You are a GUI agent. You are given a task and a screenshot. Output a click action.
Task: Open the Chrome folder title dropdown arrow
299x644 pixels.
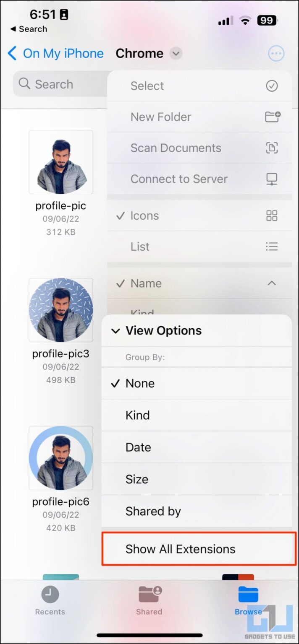(176, 54)
